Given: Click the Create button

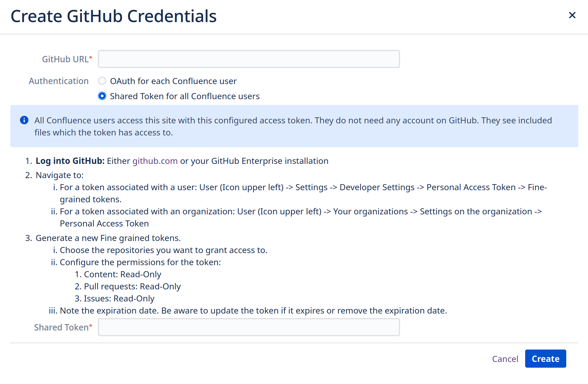Looking at the screenshot, I should pos(545,359).
